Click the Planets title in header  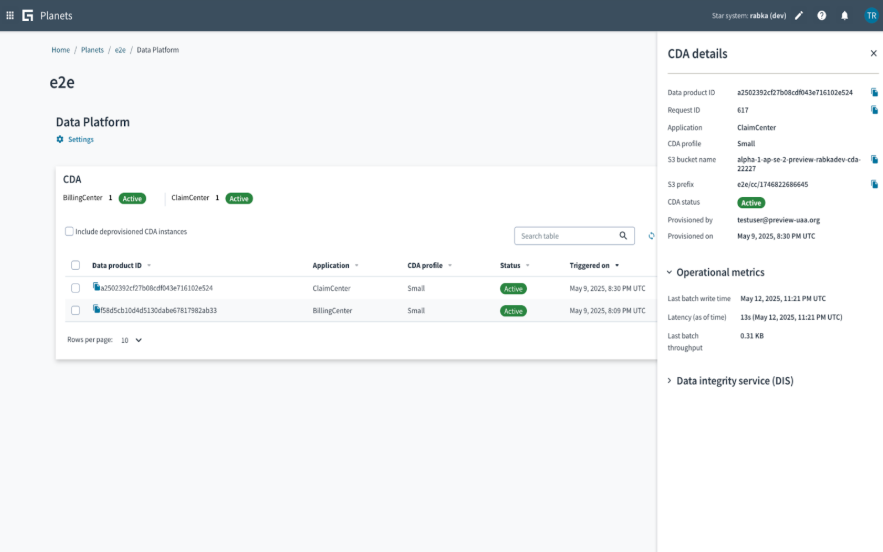(56, 16)
